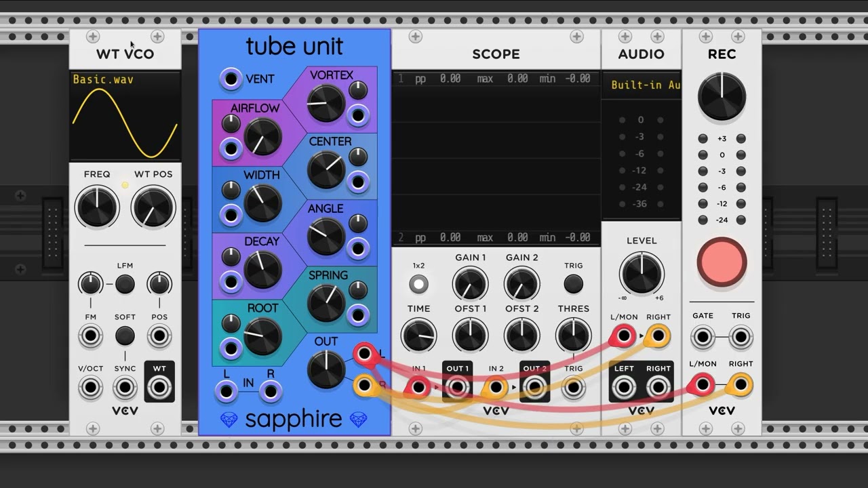Click the red L output jack on tube unit

[365, 353]
